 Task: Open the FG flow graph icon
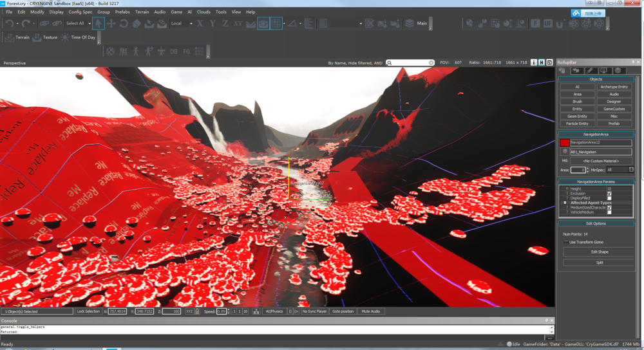point(187,51)
